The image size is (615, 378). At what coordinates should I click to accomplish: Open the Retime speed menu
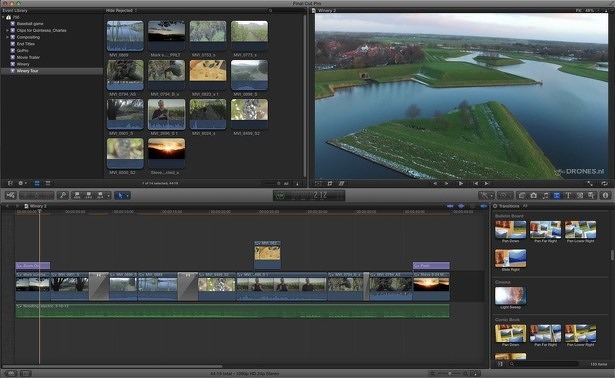pyautogui.click(x=504, y=195)
